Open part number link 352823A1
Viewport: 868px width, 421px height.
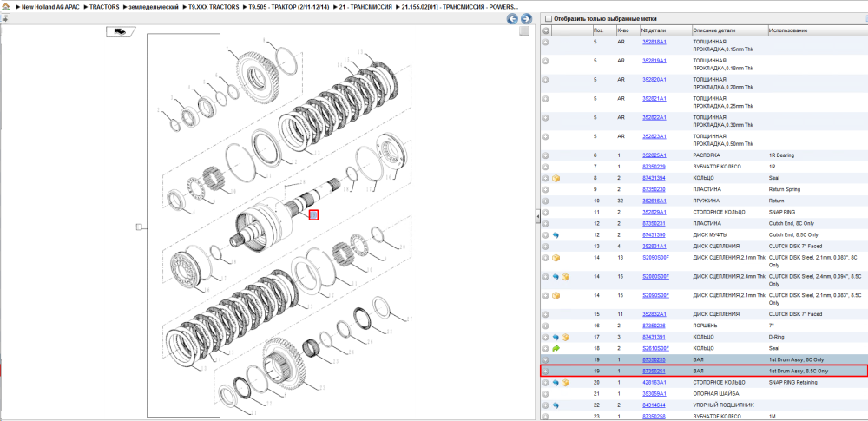(x=654, y=137)
